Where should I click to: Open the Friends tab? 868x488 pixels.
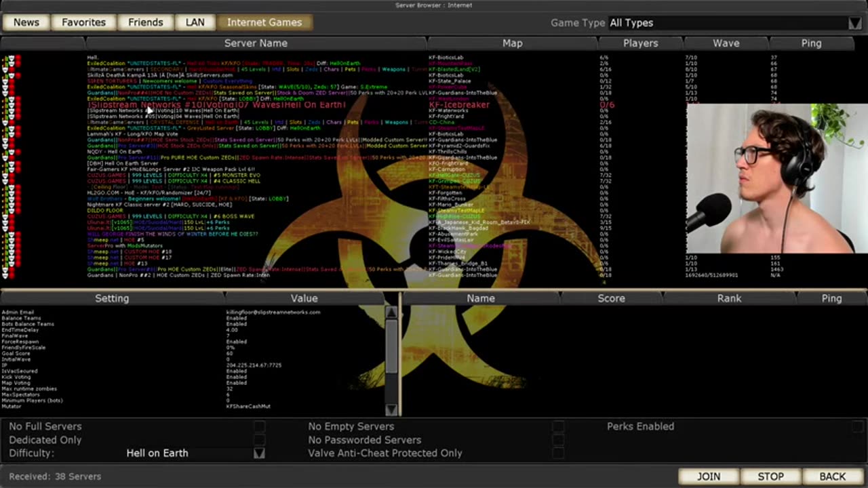(146, 22)
